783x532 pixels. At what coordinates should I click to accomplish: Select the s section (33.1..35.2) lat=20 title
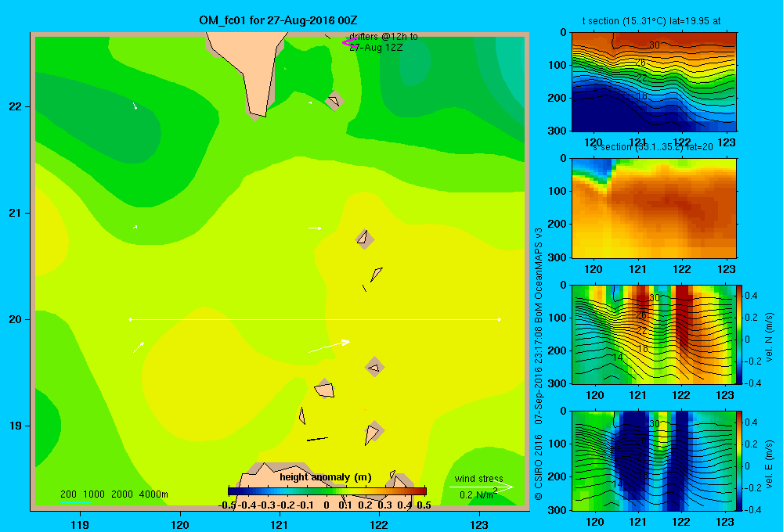coord(653,147)
